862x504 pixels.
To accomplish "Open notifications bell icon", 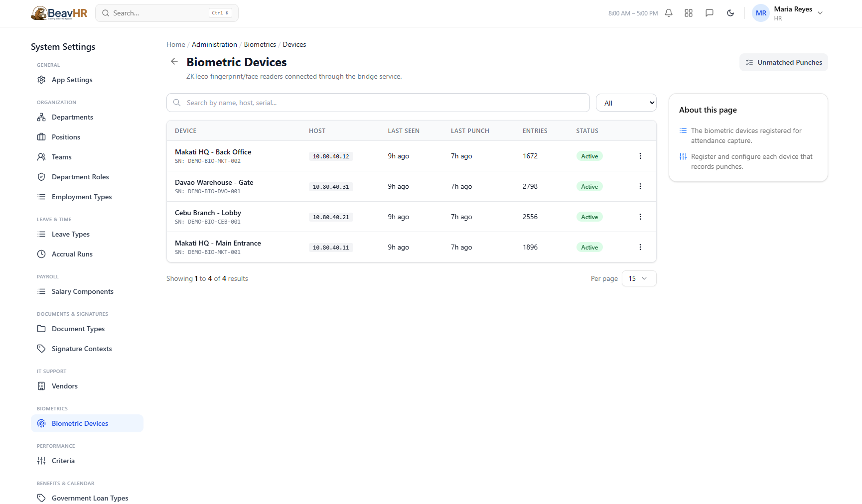I will coord(669,13).
